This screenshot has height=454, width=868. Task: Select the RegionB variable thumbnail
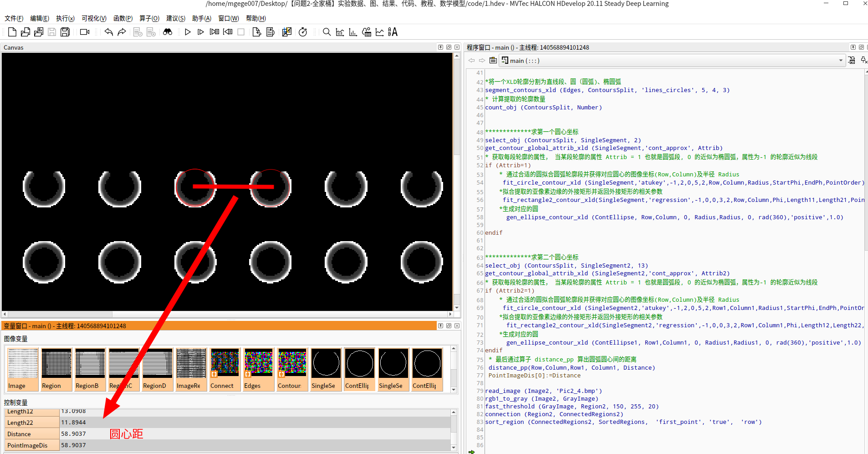pos(90,369)
